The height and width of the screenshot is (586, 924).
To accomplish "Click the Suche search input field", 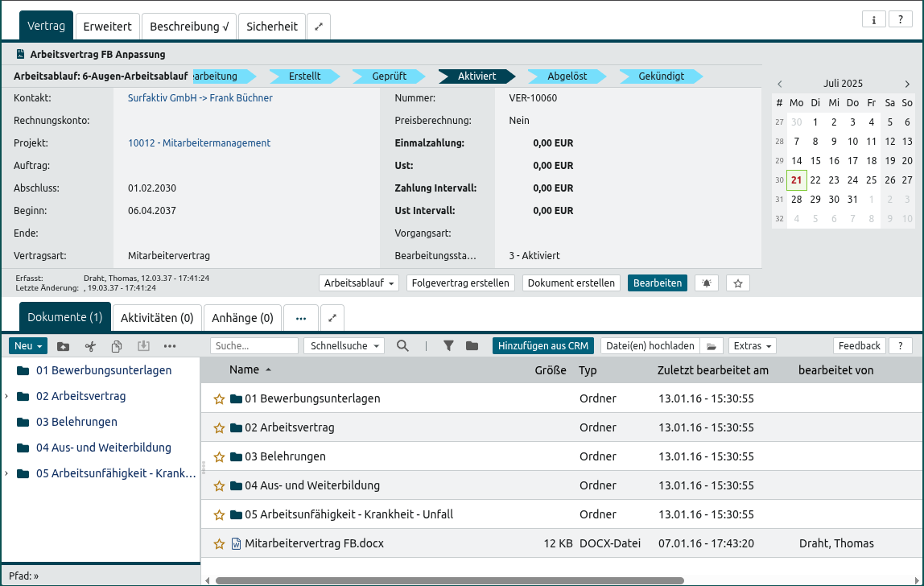I will 254,346.
